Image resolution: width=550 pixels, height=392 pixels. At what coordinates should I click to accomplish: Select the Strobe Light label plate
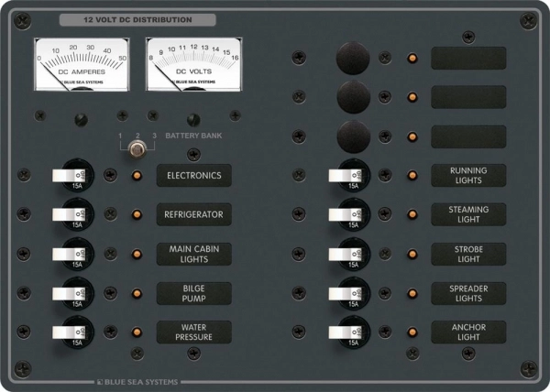tap(468, 254)
